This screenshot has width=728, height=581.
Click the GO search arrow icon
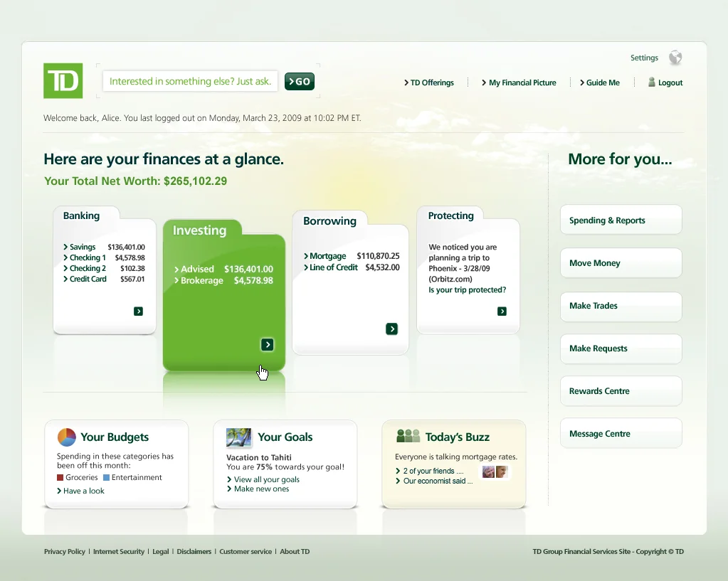point(299,81)
